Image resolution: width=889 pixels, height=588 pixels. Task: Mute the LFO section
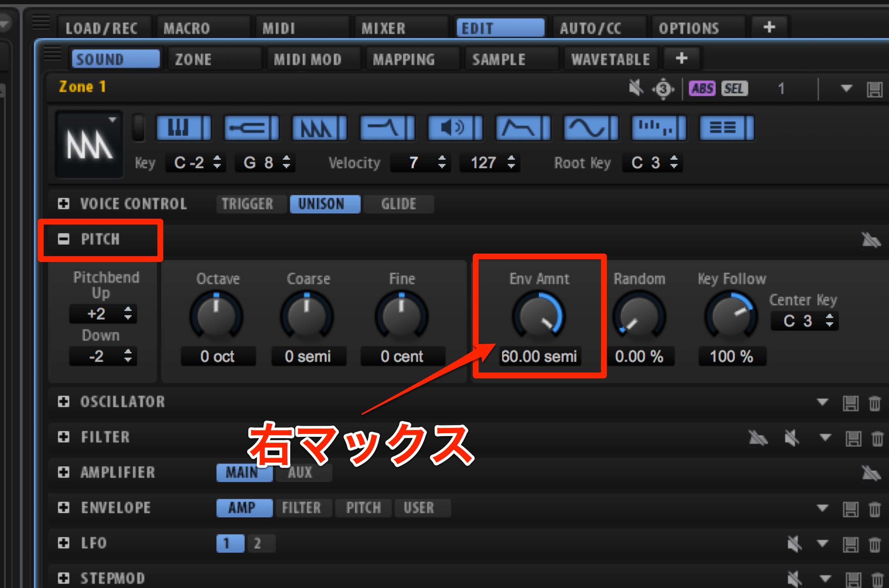coord(794,544)
